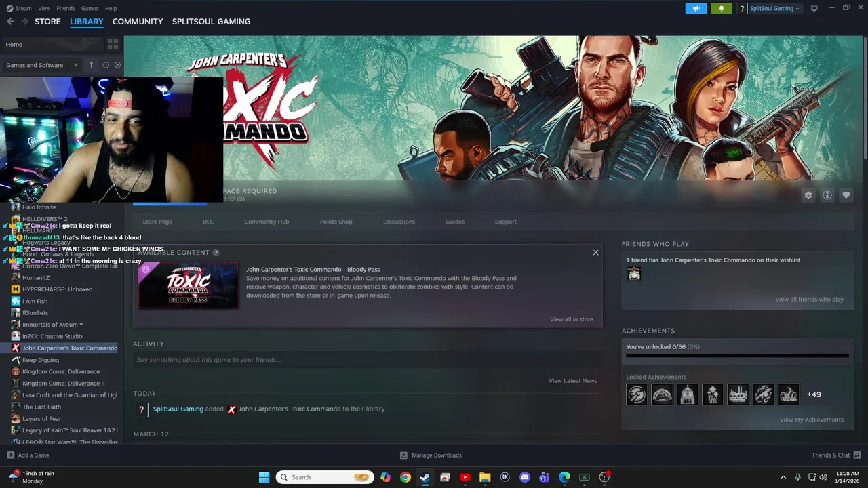Open the Games menu
The image size is (868, 488).
(90, 8)
